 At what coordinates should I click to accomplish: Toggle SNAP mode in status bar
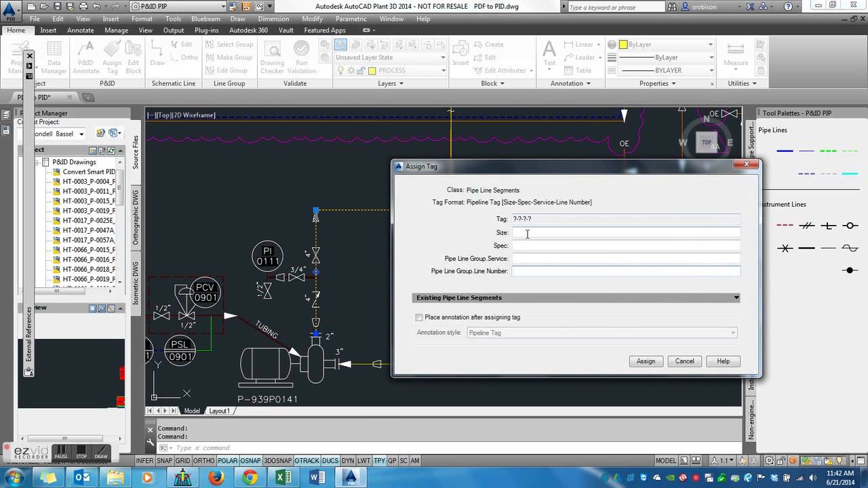point(164,461)
